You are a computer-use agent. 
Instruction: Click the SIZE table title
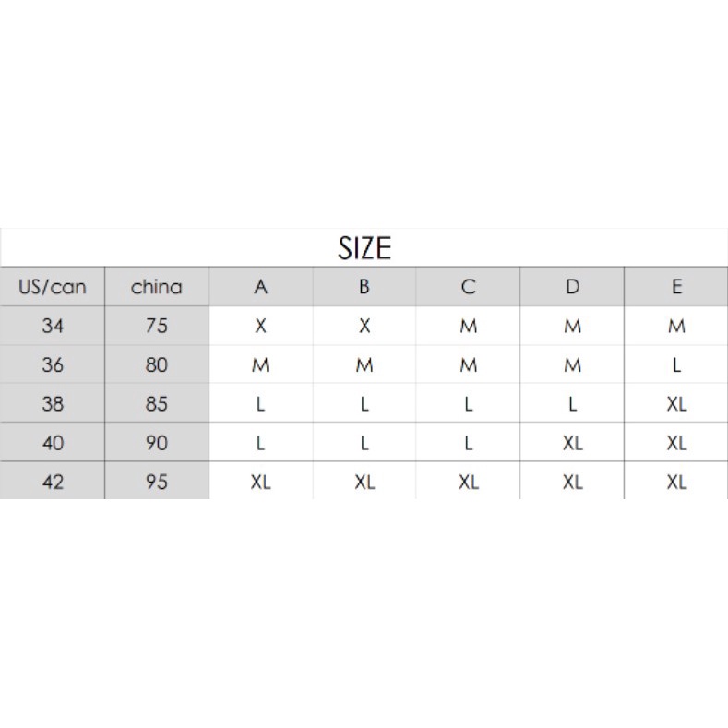tap(364, 248)
